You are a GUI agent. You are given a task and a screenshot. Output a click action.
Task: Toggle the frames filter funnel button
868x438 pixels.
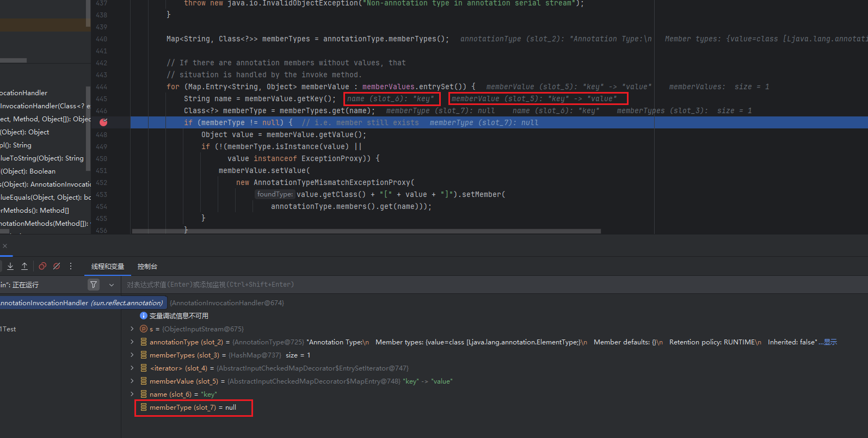coord(94,285)
